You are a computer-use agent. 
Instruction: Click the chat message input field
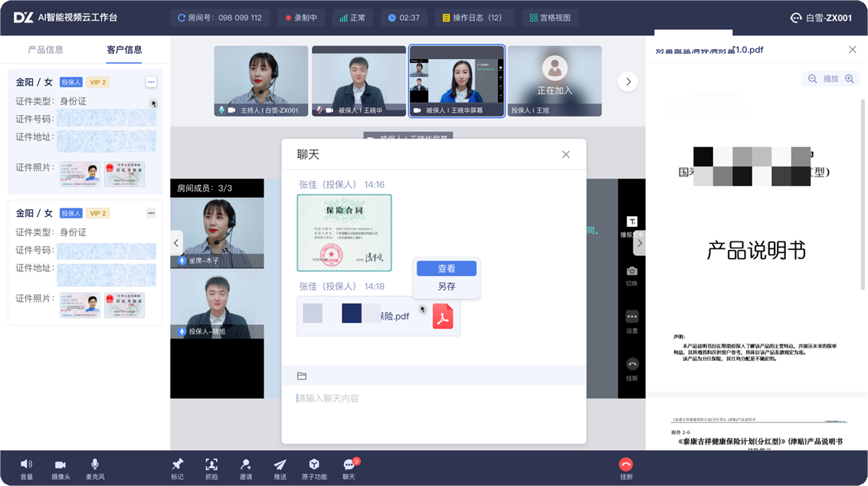pos(433,399)
